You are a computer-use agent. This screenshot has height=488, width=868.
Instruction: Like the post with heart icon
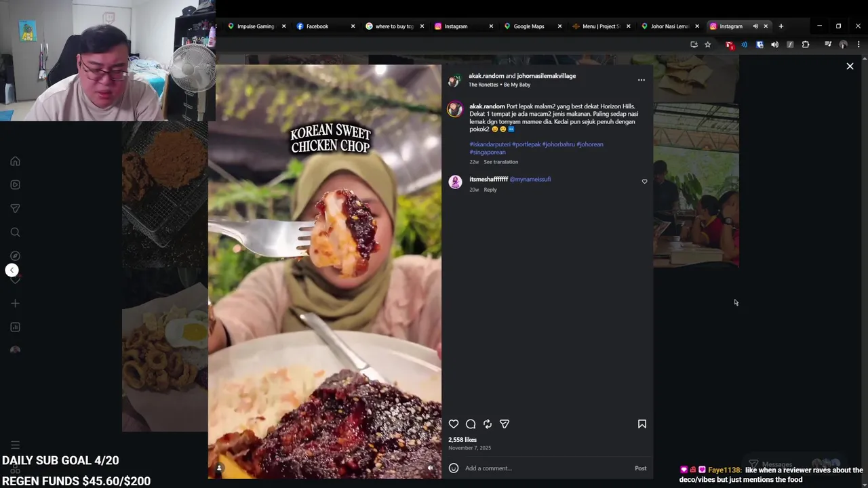coord(454,424)
